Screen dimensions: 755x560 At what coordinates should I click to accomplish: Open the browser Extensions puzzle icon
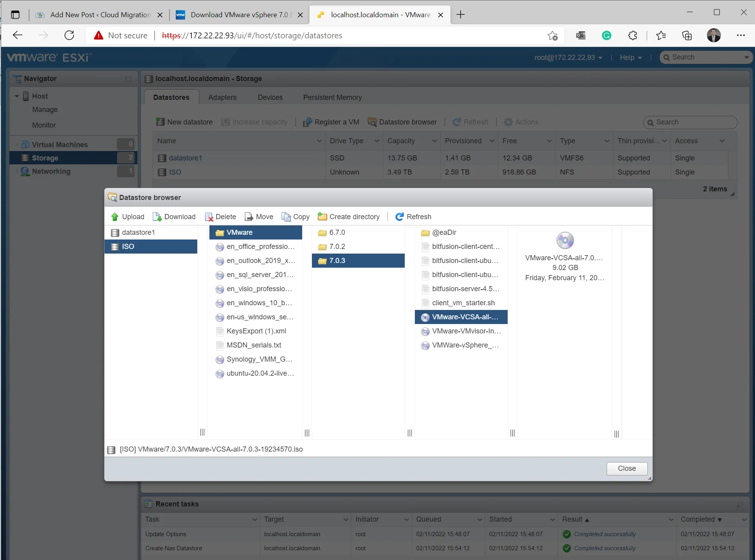[x=632, y=36]
